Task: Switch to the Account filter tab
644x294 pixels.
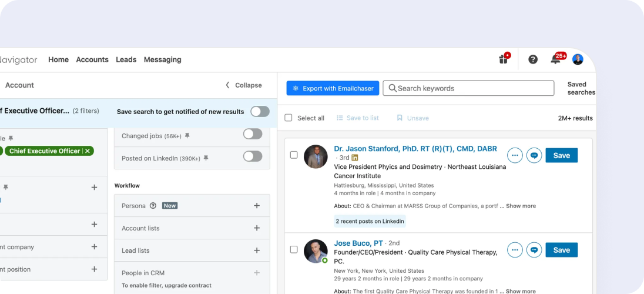Action: pos(19,85)
